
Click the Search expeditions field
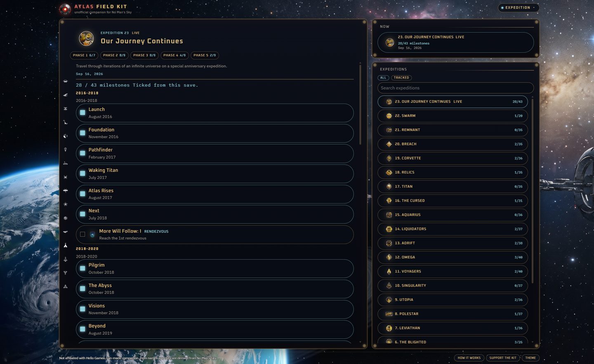(x=455, y=88)
